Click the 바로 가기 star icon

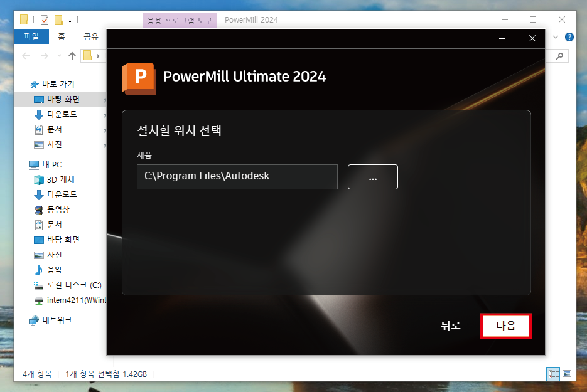pos(35,85)
